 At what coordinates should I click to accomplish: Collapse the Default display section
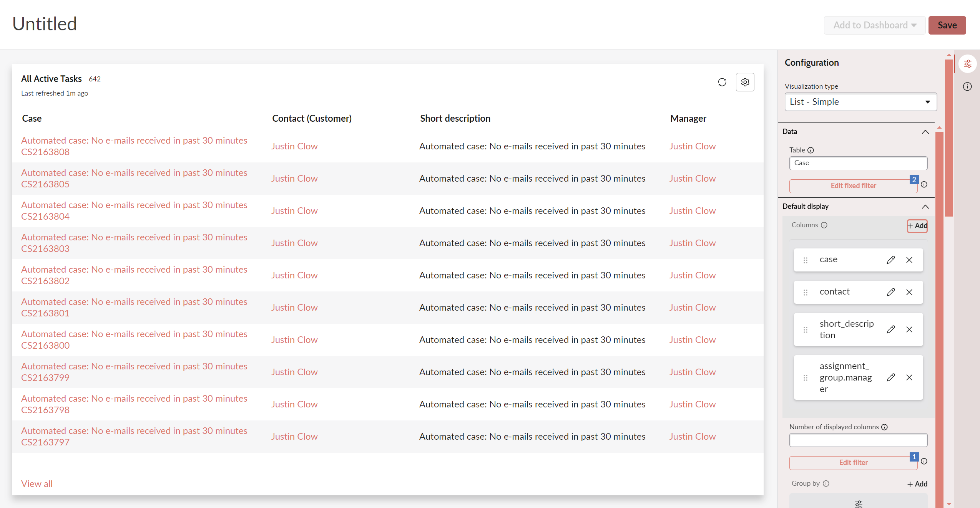[925, 207]
